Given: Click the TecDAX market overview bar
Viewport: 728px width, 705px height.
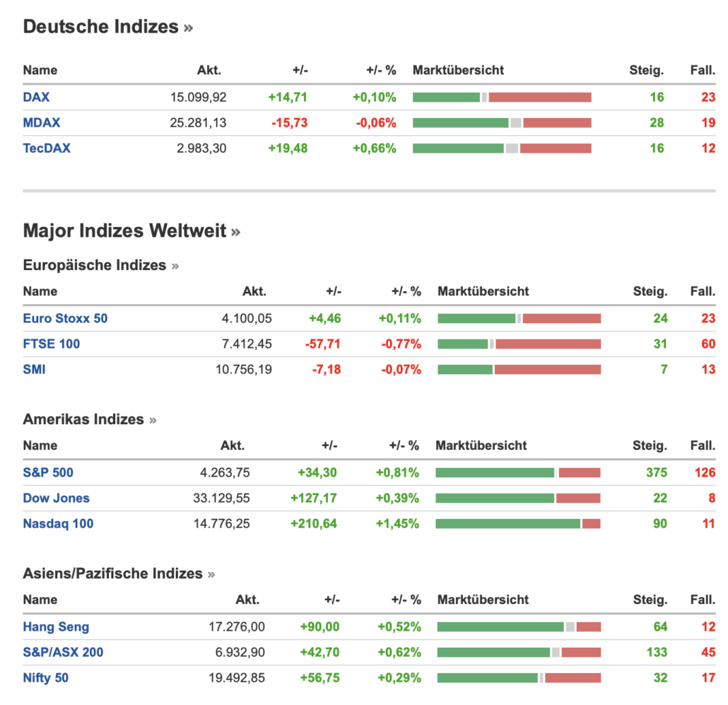Looking at the screenshot, I should tap(502, 148).
